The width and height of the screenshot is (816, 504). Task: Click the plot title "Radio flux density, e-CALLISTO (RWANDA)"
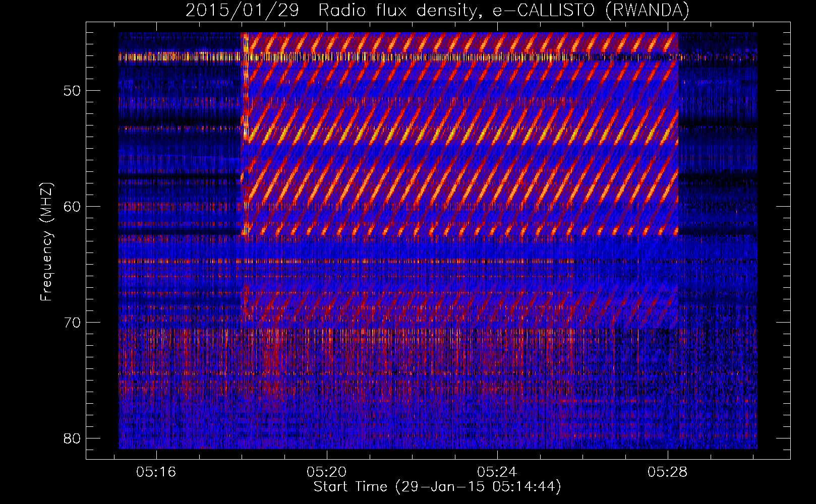pos(504,10)
